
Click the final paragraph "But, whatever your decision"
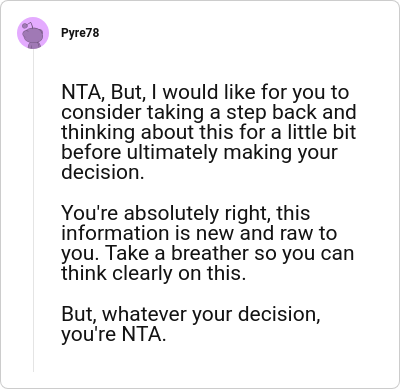tap(191, 324)
